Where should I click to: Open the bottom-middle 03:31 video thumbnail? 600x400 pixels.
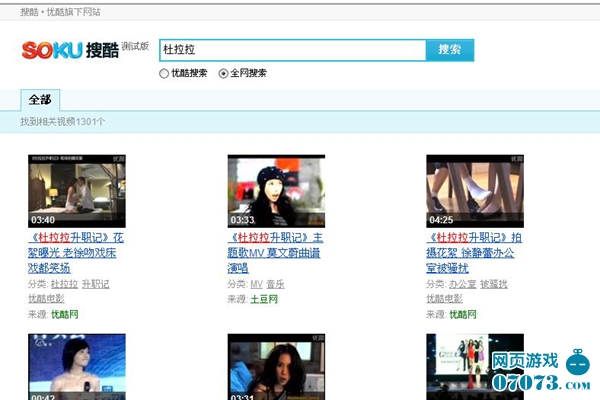(276, 367)
